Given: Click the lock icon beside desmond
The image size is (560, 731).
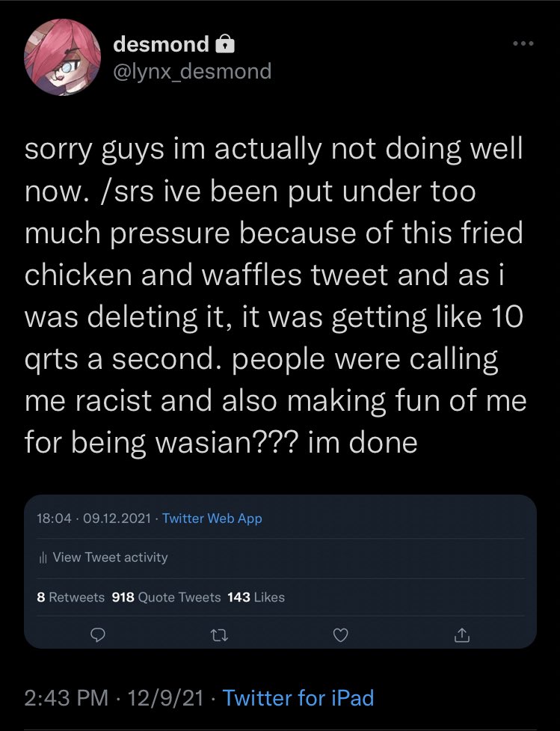Looking at the screenshot, I should coord(224,46).
